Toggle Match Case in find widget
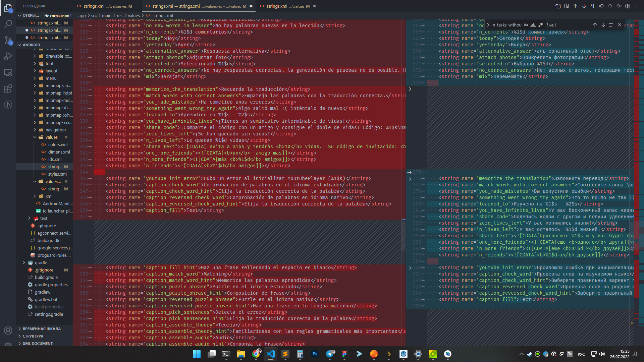 coord(526,25)
